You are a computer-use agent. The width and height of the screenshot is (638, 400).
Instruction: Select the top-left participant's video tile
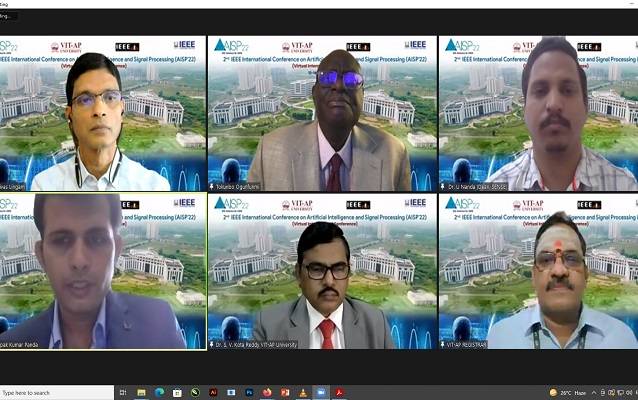pyautogui.click(x=103, y=113)
